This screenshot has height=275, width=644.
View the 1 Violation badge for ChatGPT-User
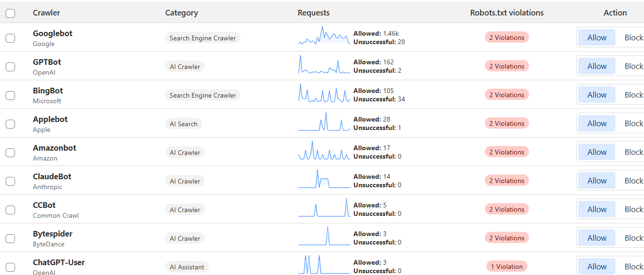point(506,266)
